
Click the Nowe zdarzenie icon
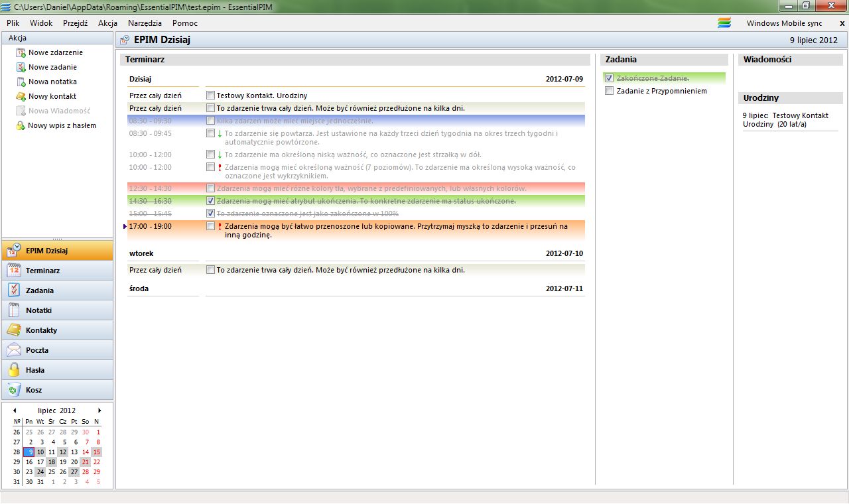[x=21, y=52]
